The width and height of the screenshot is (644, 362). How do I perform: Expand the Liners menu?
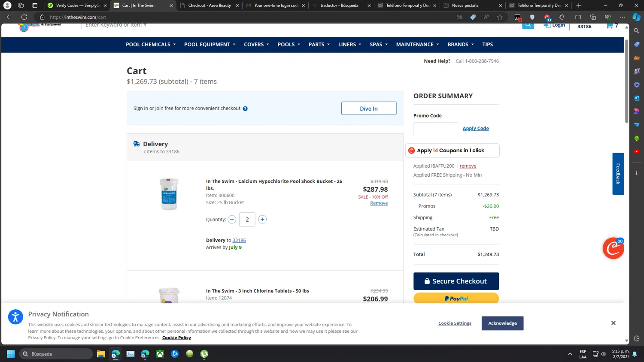[349, 45]
